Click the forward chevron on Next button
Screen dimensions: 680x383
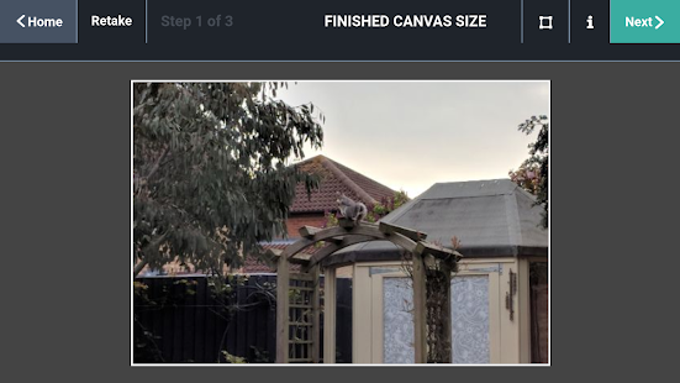click(x=659, y=22)
